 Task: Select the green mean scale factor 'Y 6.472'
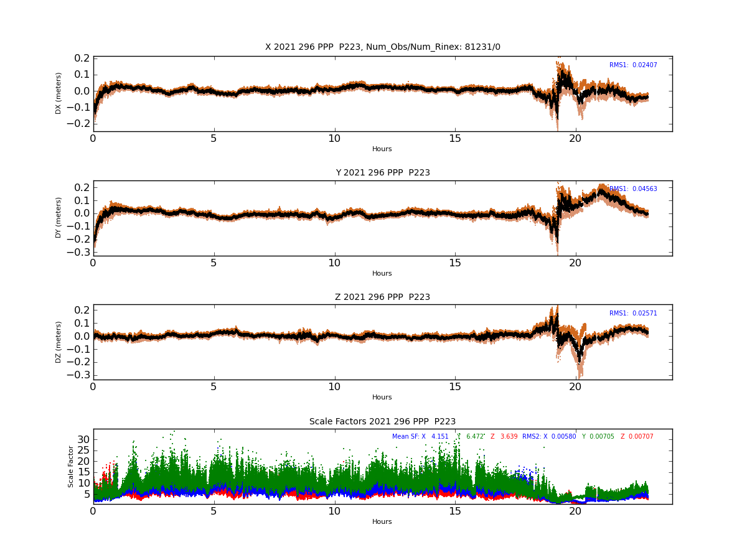471,437
